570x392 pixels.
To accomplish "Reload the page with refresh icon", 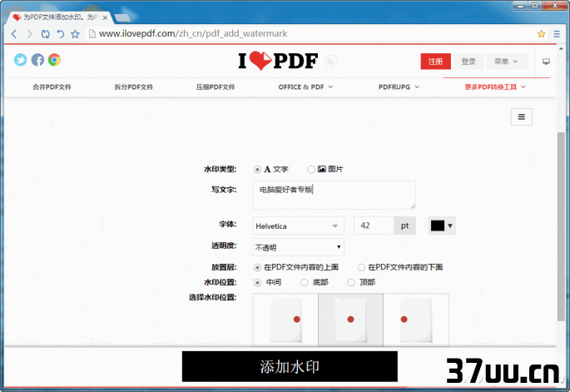I will click(x=45, y=34).
